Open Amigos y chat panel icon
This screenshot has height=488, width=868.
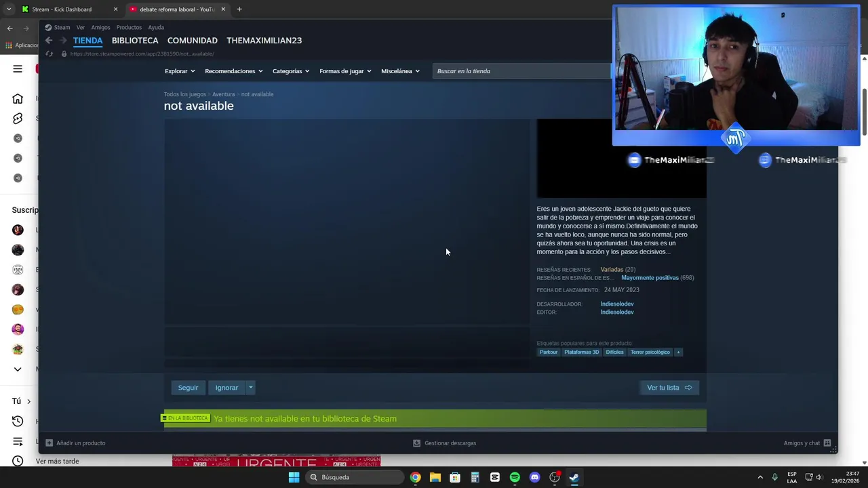pos(827,443)
